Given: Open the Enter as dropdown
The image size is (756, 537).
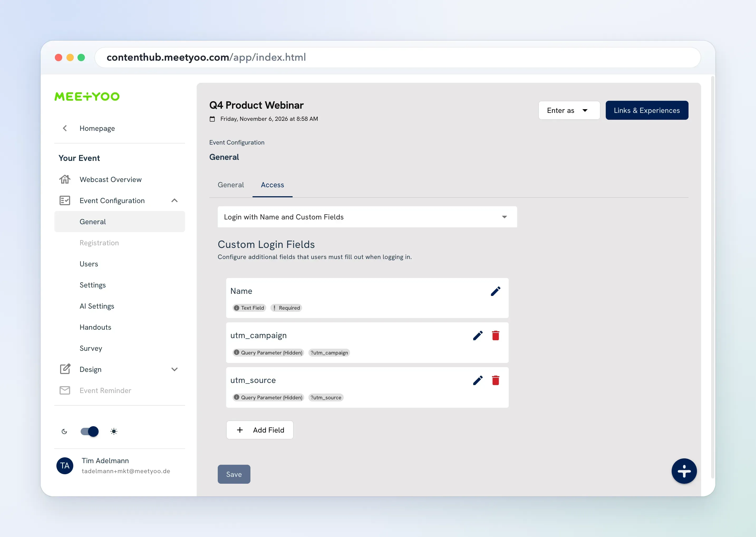Looking at the screenshot, I should click(x=569, y=110).
